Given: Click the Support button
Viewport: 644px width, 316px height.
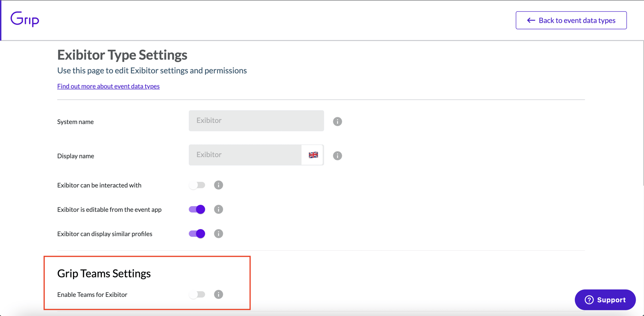Looking at the screenshot, I should pyautogui.click(x=605, y=300).
